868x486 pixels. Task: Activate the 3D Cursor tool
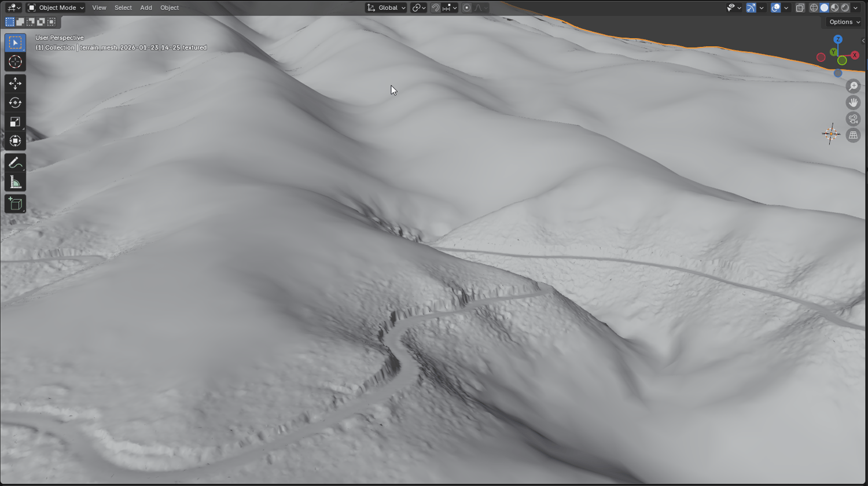(15, 62)
